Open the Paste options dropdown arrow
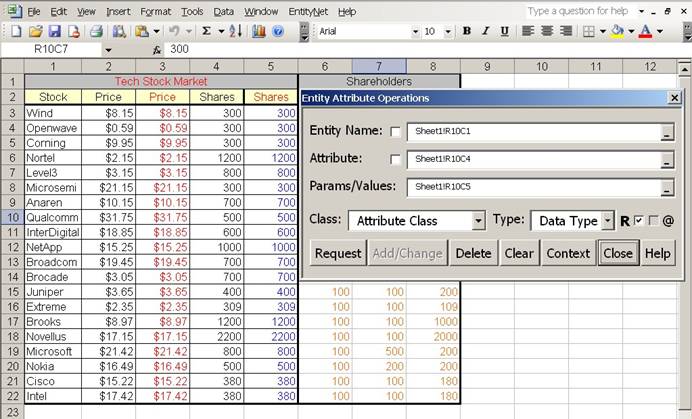Screen dimensions: 692x419 click(156, 31)
